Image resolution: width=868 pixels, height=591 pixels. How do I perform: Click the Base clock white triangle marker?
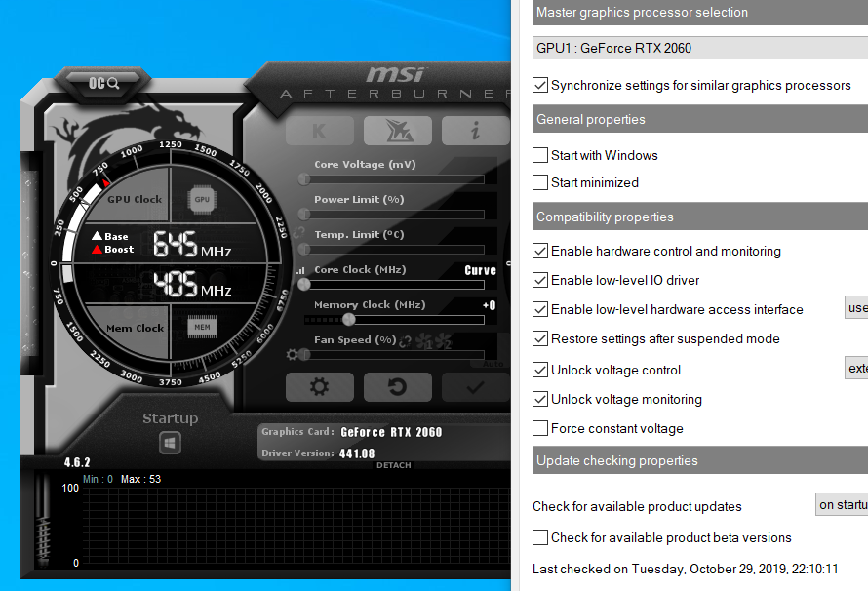pos(97,236)
